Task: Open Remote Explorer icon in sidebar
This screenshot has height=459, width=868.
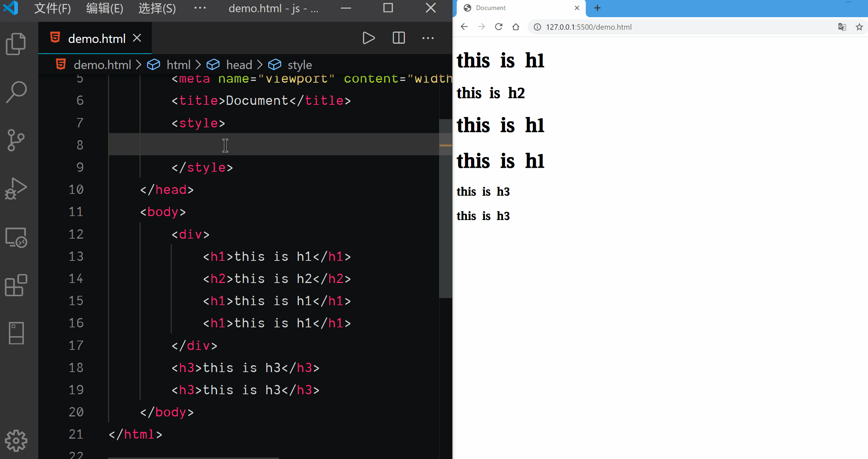Action: tap(16, 238)
